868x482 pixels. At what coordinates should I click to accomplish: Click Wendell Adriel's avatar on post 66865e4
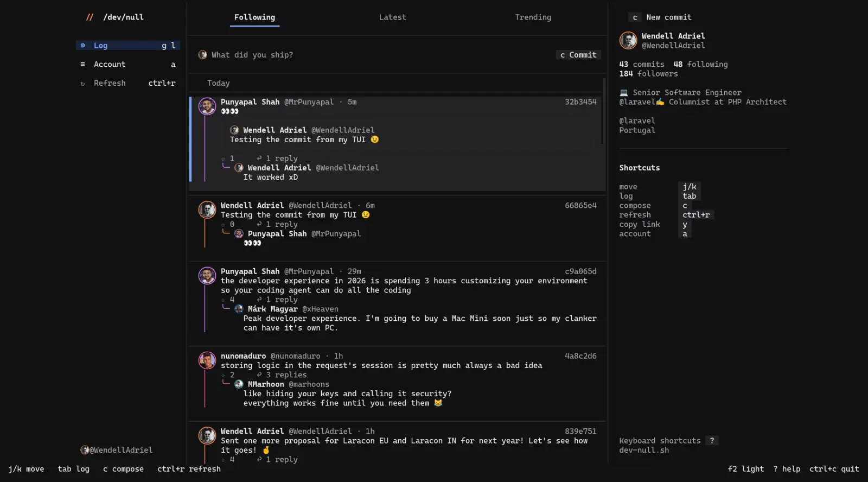[207, 210]
